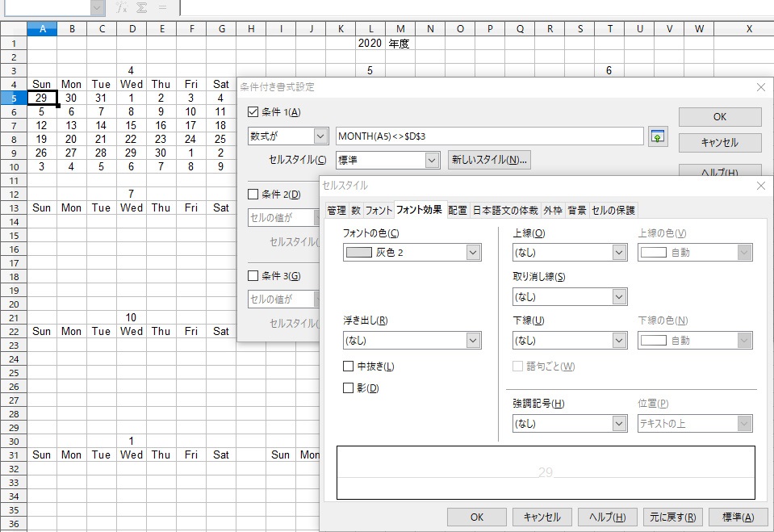Switch to the フォント tab
Screen dimensions: 774x532
pyautogui.click(x=378, y=208)
